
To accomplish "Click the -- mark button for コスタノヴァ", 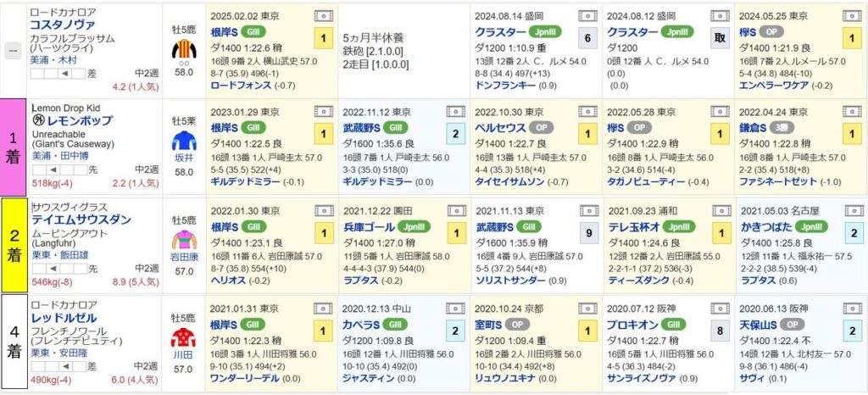I will coord(13,50).
